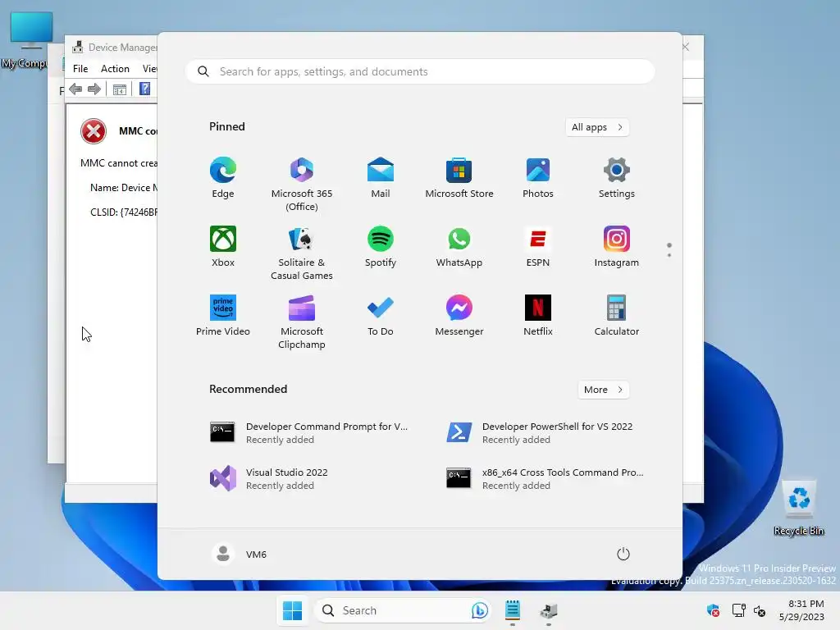Launch Netflix from pinned apps
This screenshot has height=630, width=840.
[x=538, y=315]
